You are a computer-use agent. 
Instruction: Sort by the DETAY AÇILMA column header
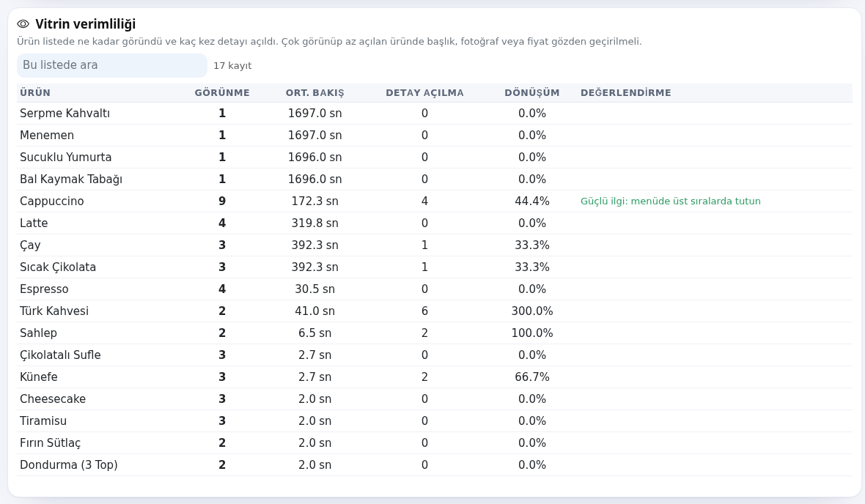(424, 92)
